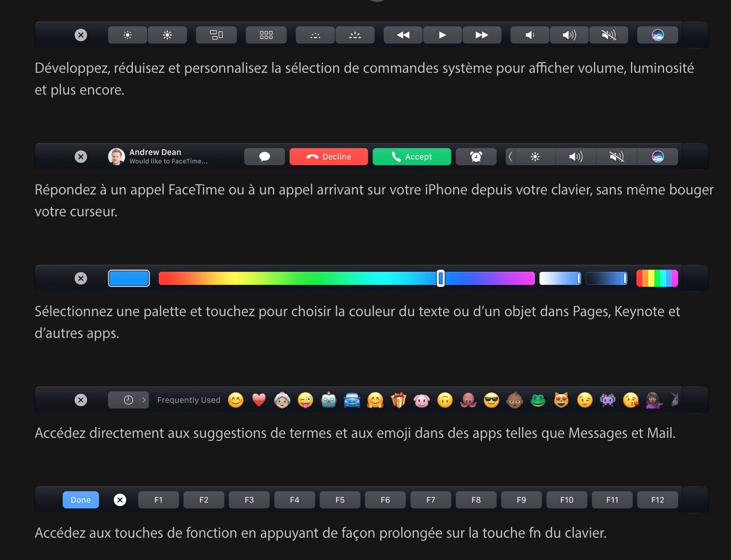The height and width of the screenshot is (560, 731).
Task: Insert the octopus emoji
Action: [469, 400]
